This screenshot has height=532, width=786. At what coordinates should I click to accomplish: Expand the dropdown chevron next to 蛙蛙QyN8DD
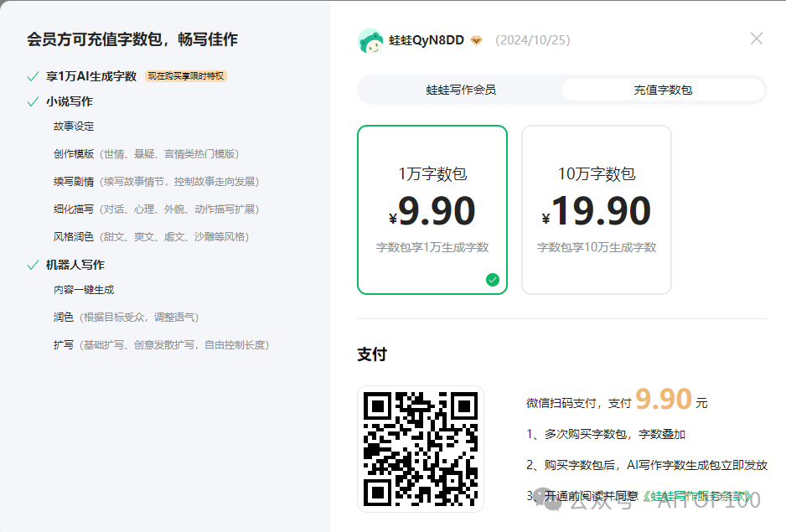point(475,39)
